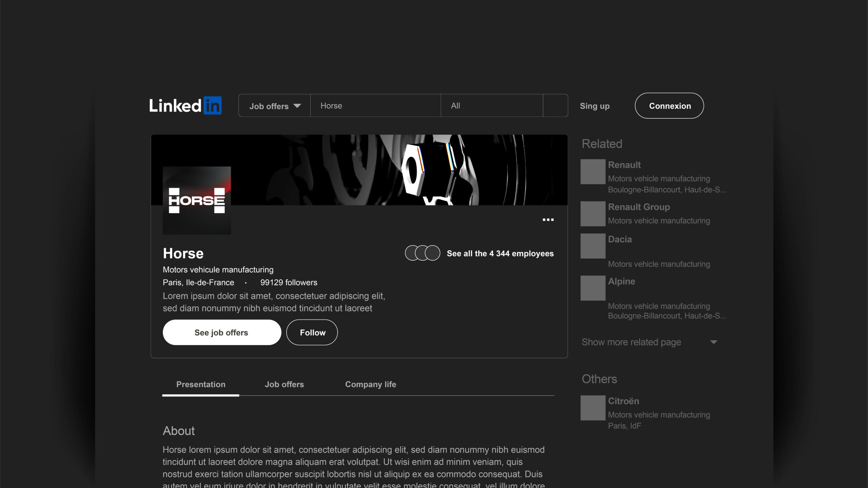Image resolution: width=868 pixels, height=488 pixels.
Task: Click the Paris, Ile-de-France location text
Action: point(198,283)
